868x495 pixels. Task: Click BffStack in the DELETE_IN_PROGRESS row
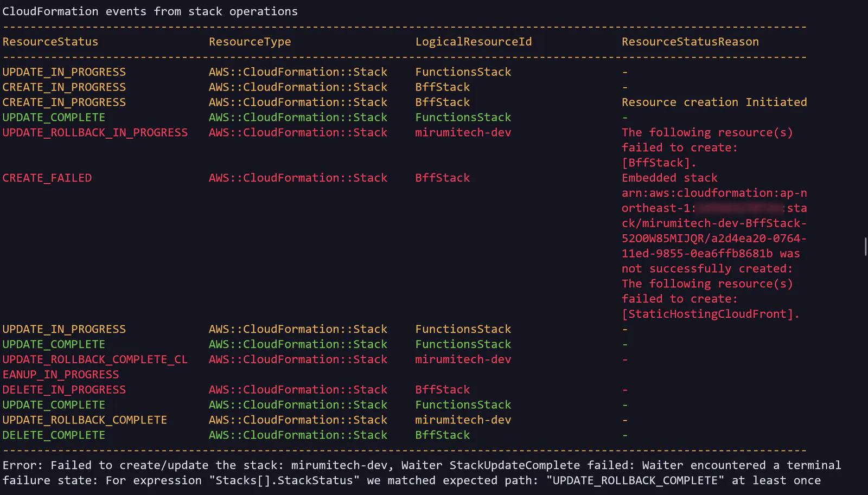pyautogui.click(x=443, y=390)
